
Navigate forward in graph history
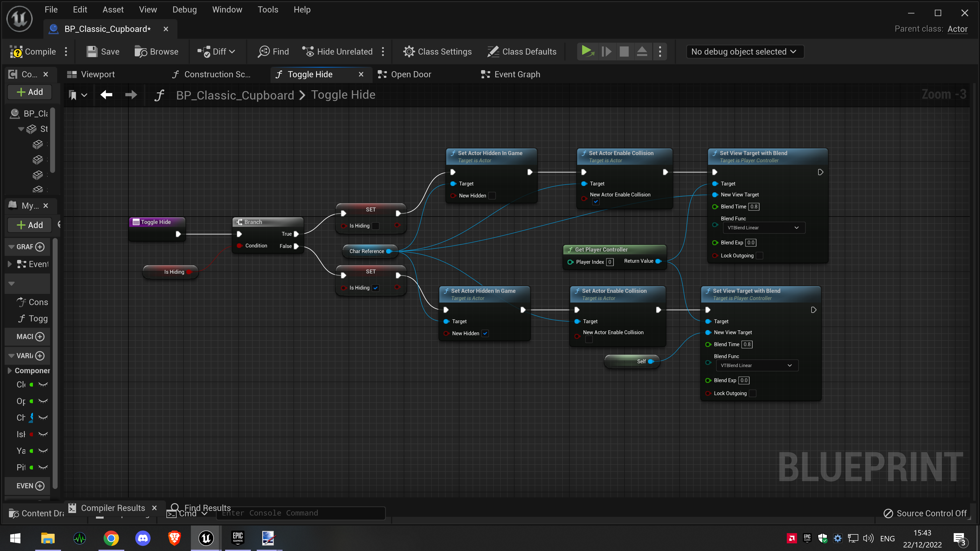tap(131, 95)
